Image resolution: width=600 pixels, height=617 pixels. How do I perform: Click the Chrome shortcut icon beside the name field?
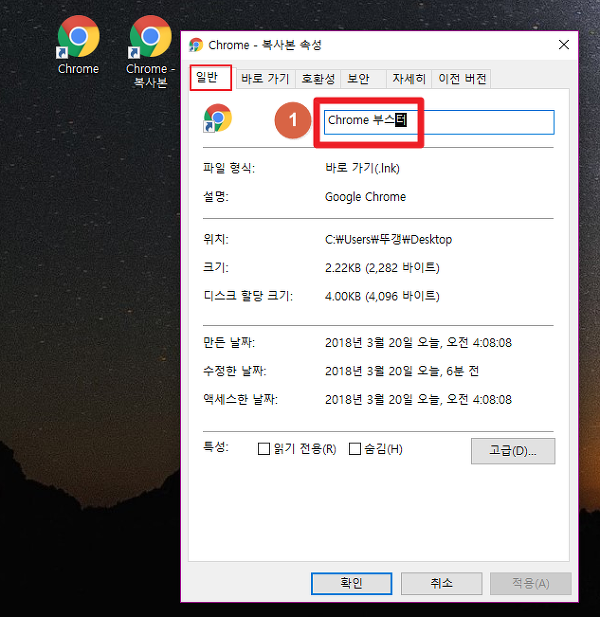218,118
